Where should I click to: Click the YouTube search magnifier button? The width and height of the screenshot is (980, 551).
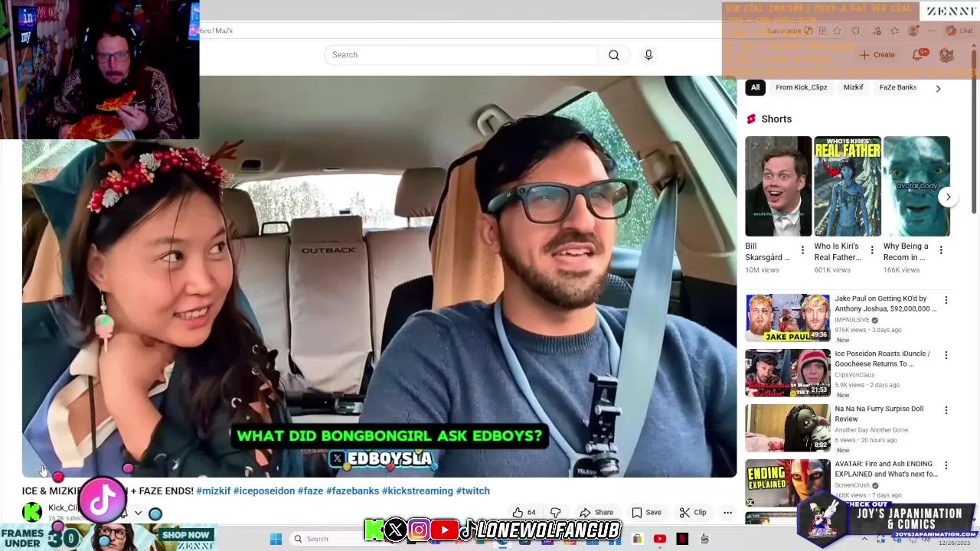click(614, 55)
